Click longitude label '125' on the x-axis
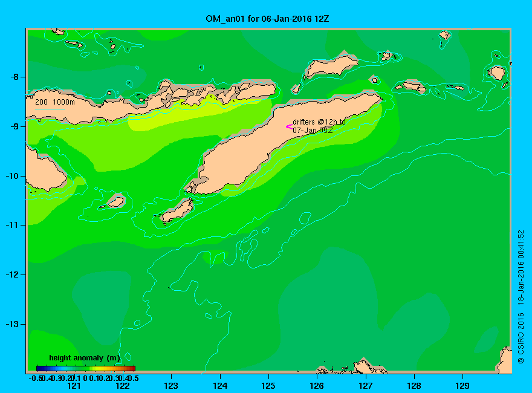This screenshot has width=532, height=393. coord(268,386)
